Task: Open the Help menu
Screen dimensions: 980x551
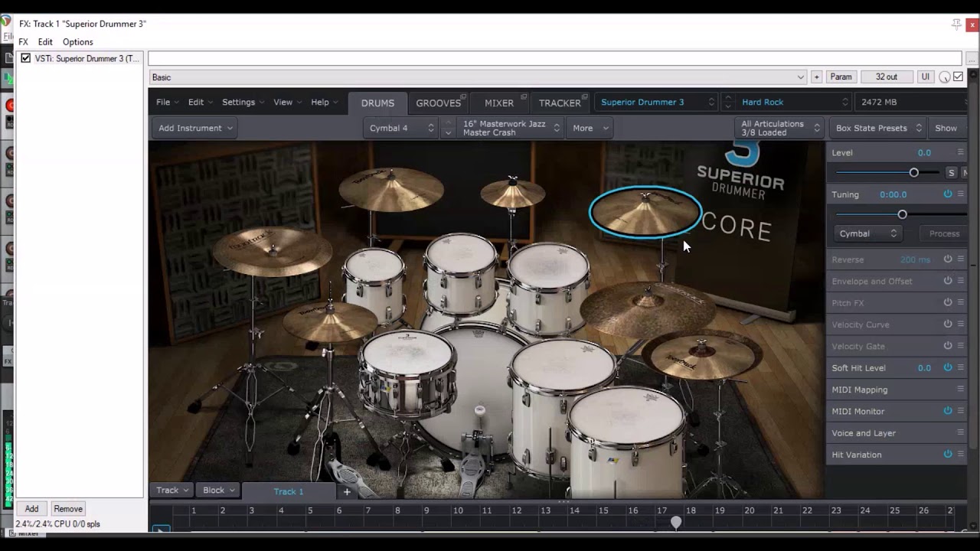Action: [x=324, y=102]
